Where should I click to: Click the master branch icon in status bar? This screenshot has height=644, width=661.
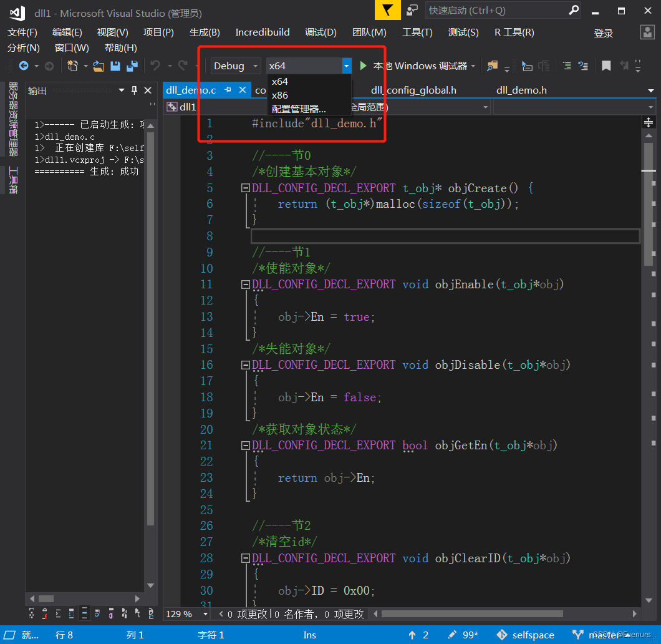pos(577,635)
